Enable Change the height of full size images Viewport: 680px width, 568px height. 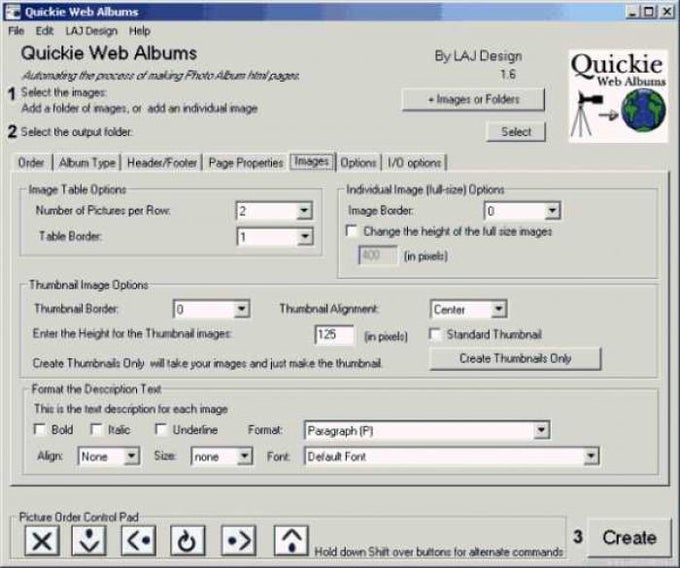tap(352, 231)
